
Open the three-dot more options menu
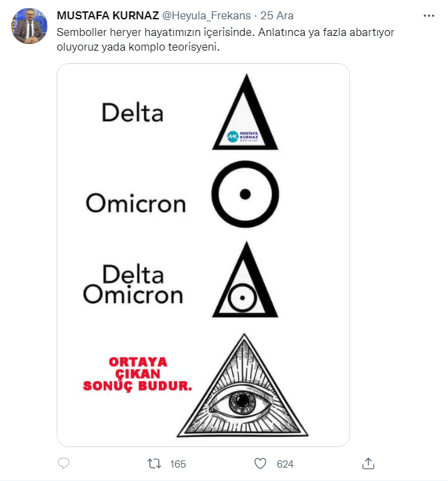tap(427, 16)
